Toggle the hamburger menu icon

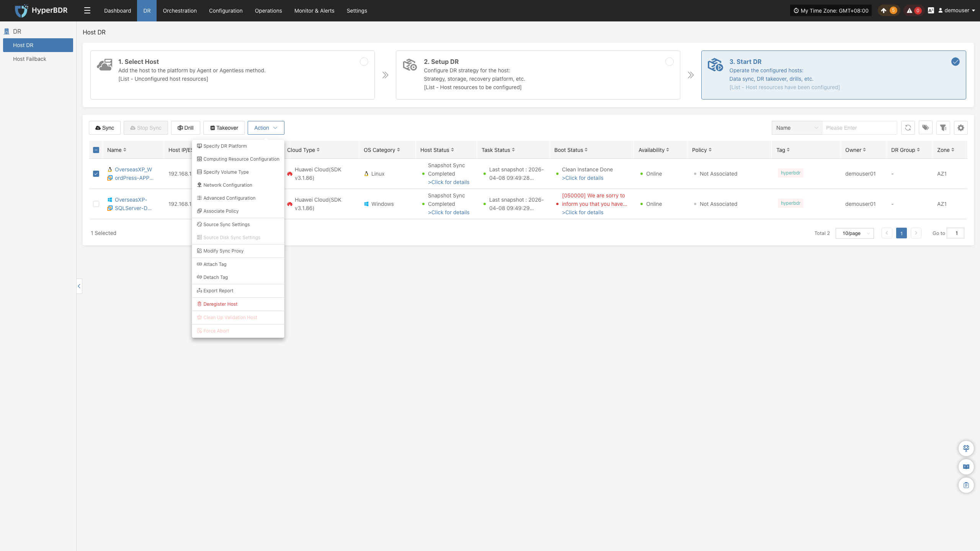tap(87, 11)
